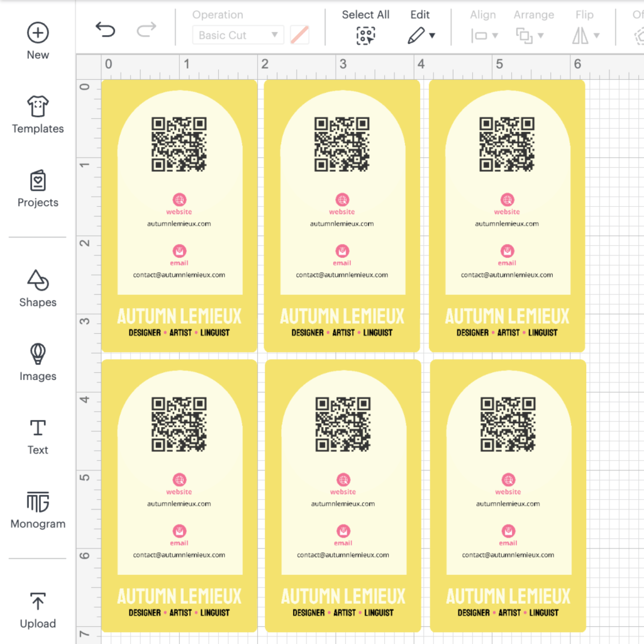Expand the Align dropdown

click(x=484, y=35)
